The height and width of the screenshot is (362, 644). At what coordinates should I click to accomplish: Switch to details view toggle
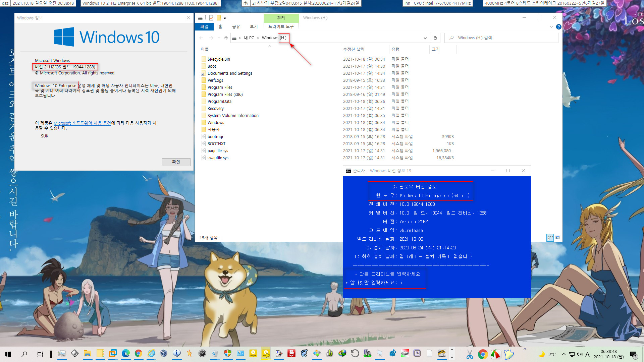[x=550, y=238]
